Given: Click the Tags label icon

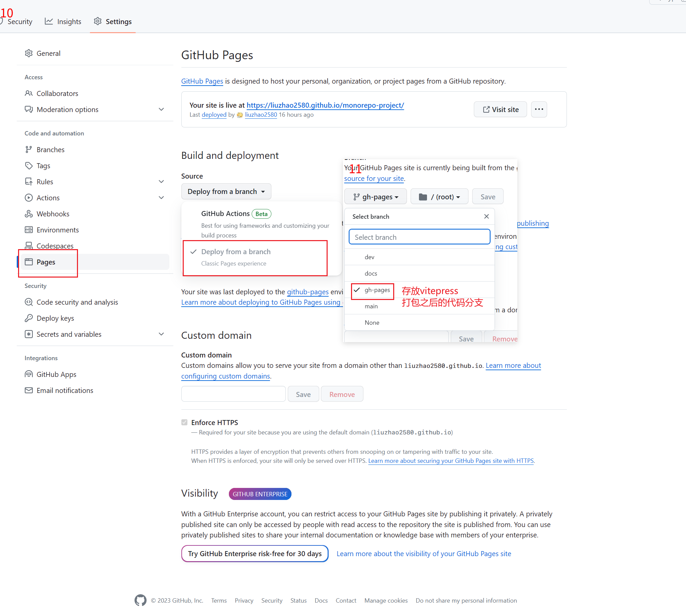Looking at the screenshot, I should tap(29, 166).
